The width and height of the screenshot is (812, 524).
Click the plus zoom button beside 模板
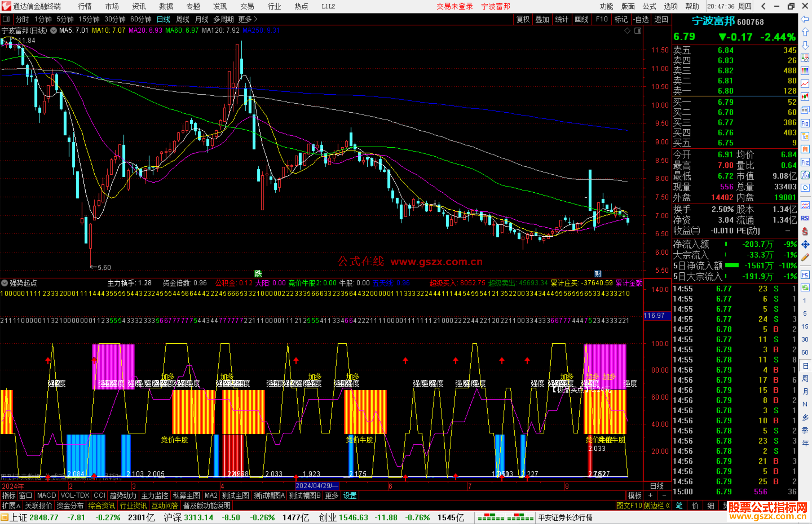pos(650,495)
